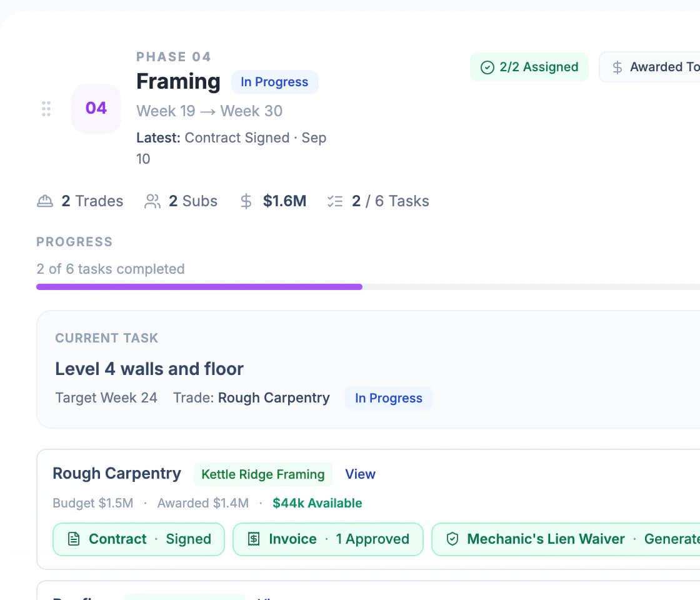The width and height of the screenshot is (700, 600).
Task: Open the Contract Signed chip
Action: [x=138, y=539]
